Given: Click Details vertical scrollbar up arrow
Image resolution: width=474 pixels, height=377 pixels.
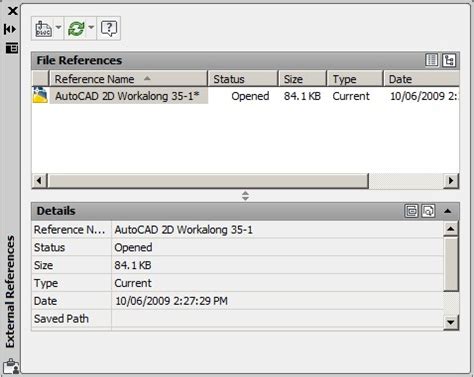Looking at the screenshot, I should [x=451, y=229].
